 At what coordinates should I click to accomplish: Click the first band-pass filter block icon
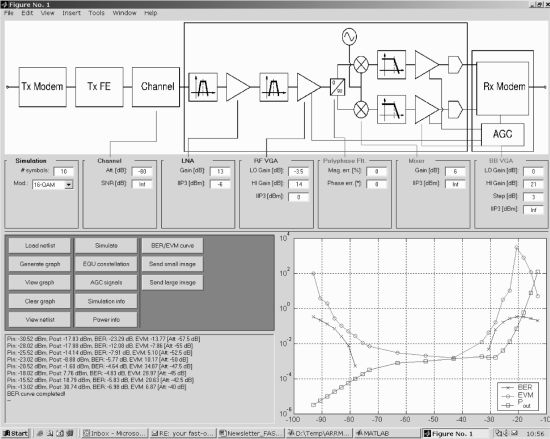[203, 87]
